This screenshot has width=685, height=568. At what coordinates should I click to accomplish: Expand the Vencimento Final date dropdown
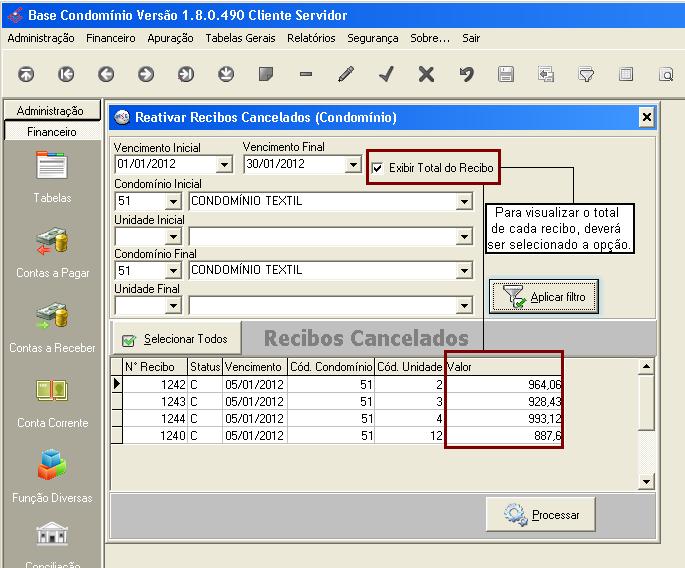point(351,165)
